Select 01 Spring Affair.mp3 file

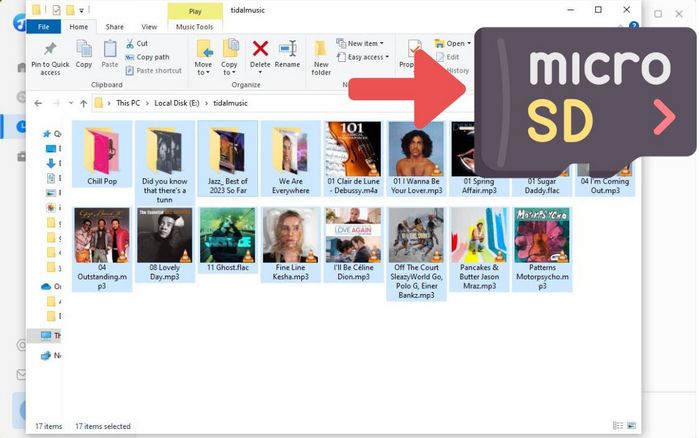479,159
